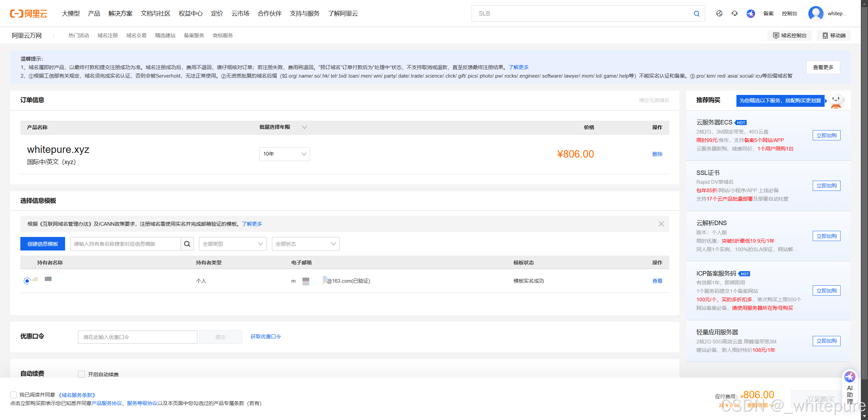Open the 10年 registration period dropdown
868x420 pixels.
(284, 154)
